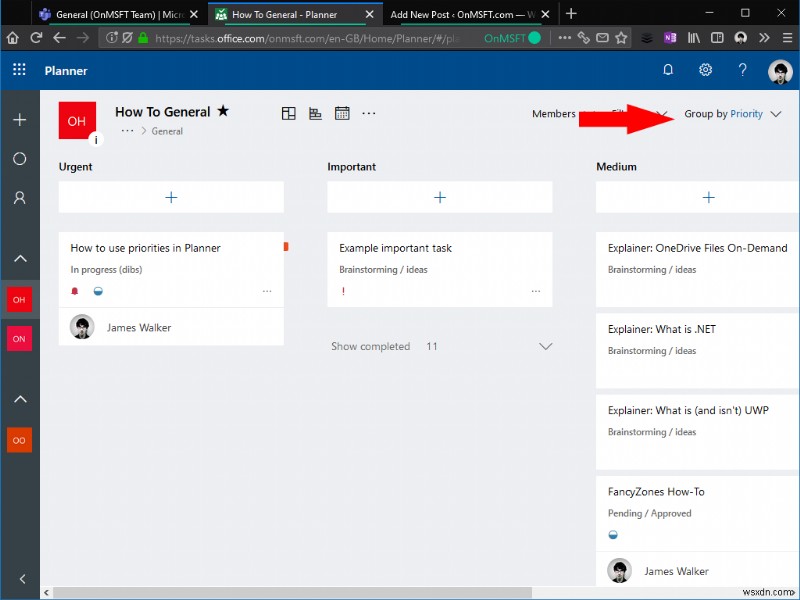Open Planner notifications bell
This screenshot has width=800, height=600.
(667, 71)
